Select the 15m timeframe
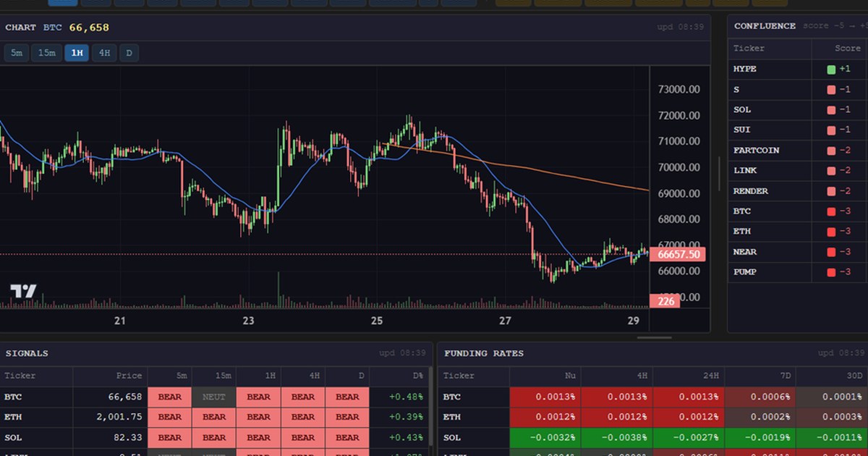The image size is (868, 456). [x=46, y=52]
